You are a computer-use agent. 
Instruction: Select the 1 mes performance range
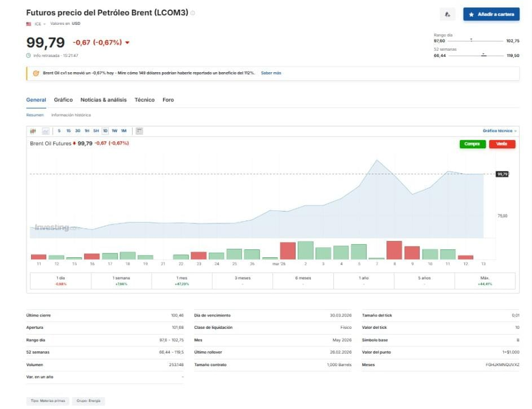tap(182, 280)
